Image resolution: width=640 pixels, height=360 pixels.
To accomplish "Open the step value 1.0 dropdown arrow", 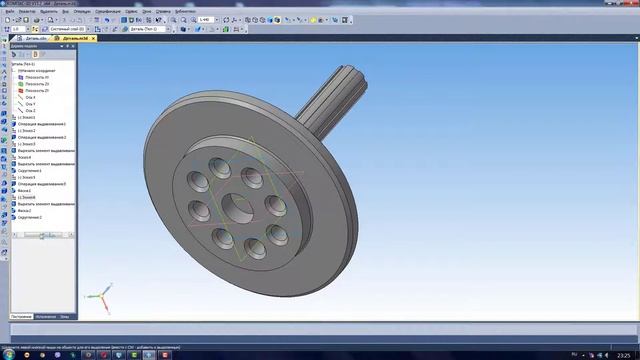I will pyautogui.click(x=28, y=29).
